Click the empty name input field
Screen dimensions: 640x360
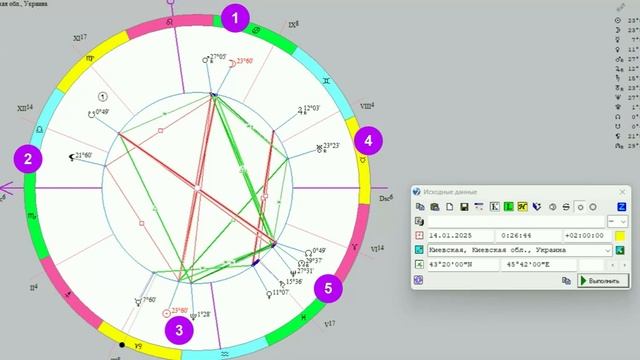point(516,222)
